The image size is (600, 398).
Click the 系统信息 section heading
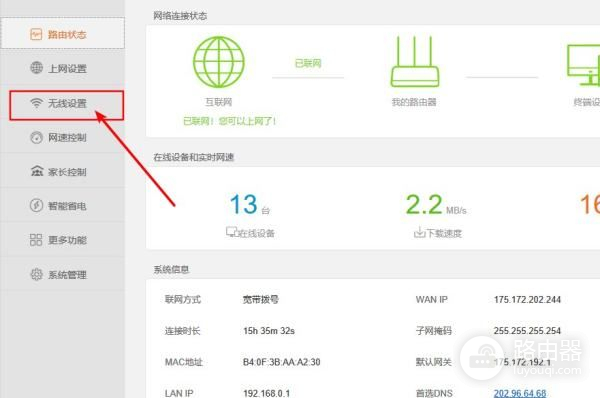[171, 269]
